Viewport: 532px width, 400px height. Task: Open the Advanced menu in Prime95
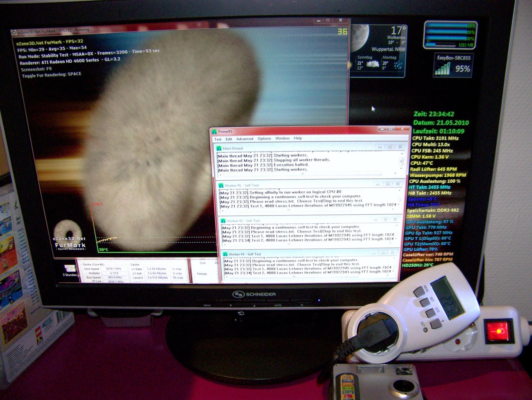tap(245, 139)
